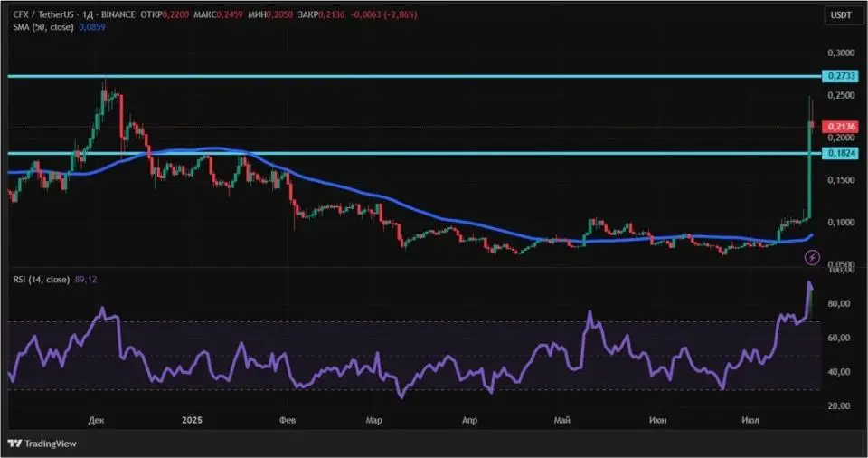The image size is (868, 458).
Task: Select the lower cyan horizontal line
Action: [452, 154]
